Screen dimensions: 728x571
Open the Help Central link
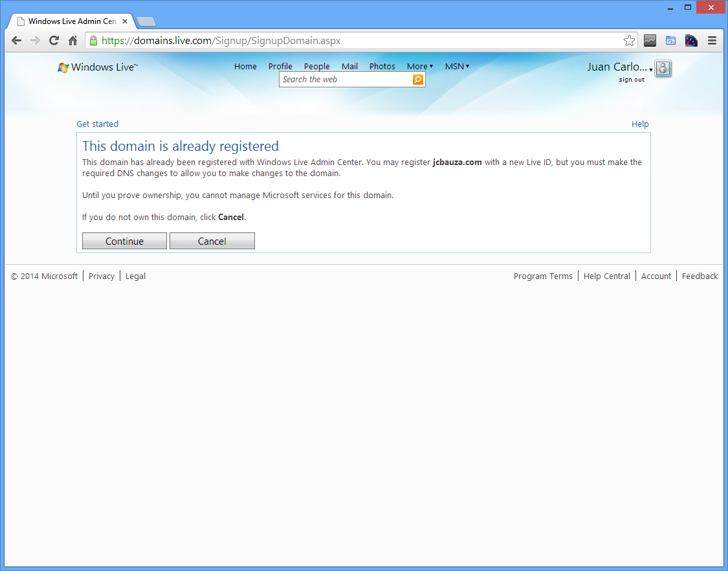[x=607, y=276]
